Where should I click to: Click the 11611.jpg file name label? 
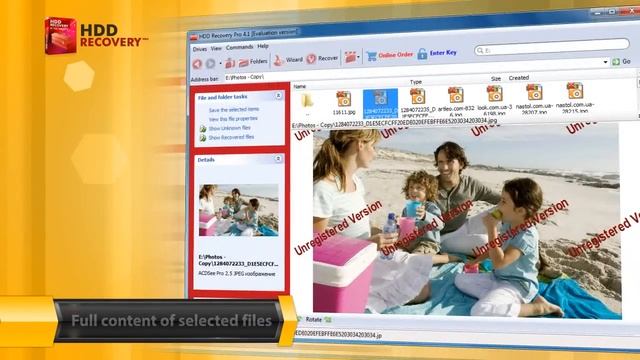point(344,112)
